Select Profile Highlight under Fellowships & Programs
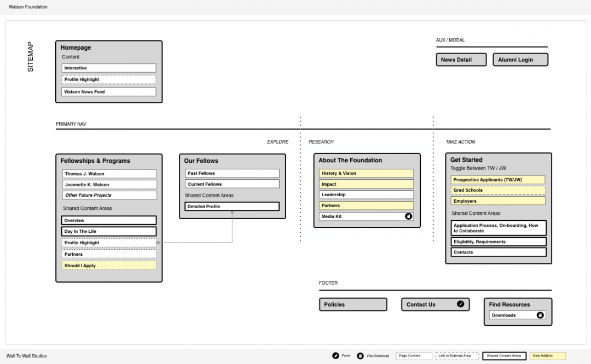 click(109, 243)
